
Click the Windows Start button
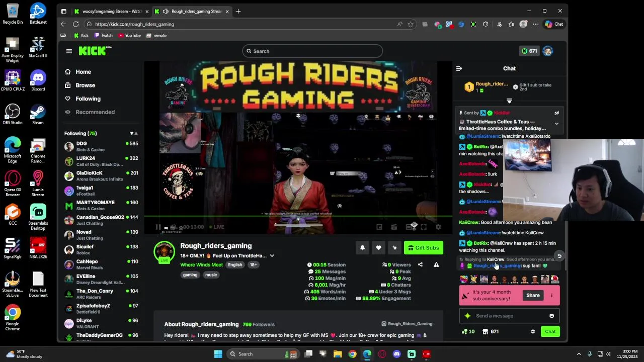pos(218,354)
